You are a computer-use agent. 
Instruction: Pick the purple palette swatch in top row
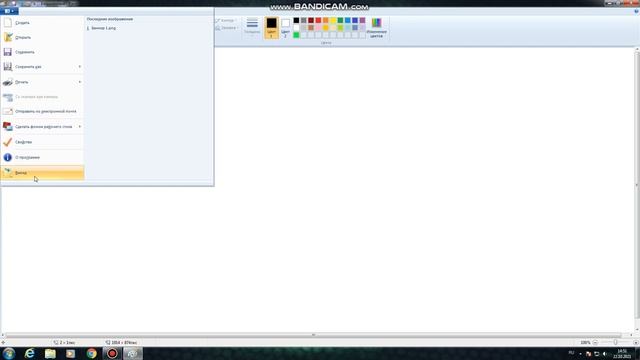tap(362, 20)
